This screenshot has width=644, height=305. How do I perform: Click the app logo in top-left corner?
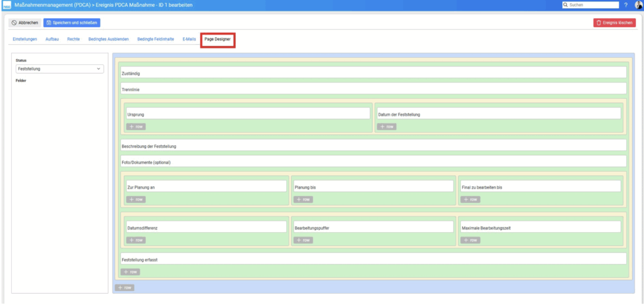pyautogui.click(x=5, y=5)
